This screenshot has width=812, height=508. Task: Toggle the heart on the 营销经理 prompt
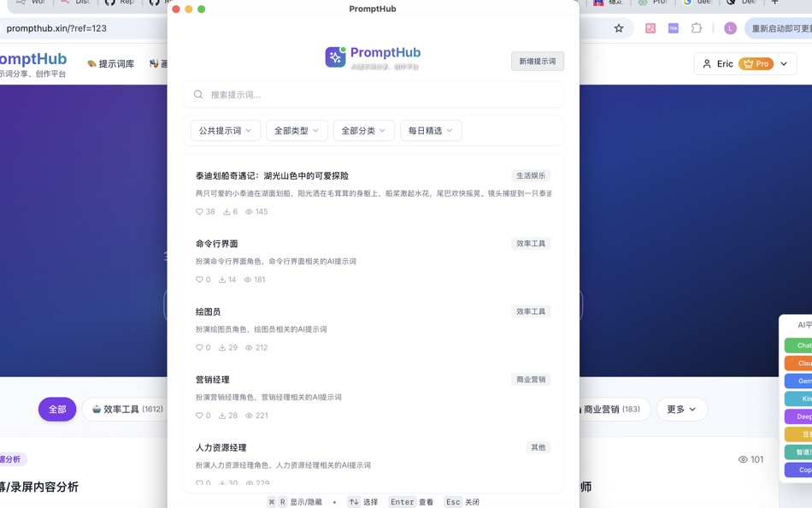(199, 416)
